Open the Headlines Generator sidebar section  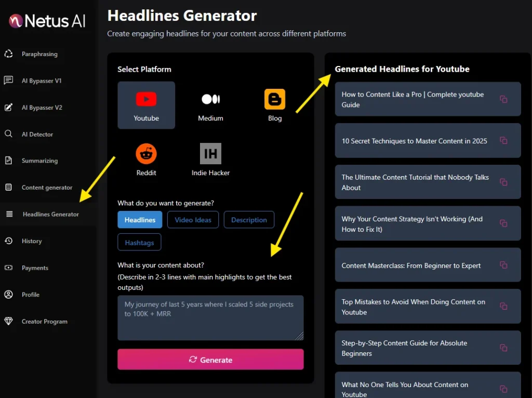pos(50,214)
